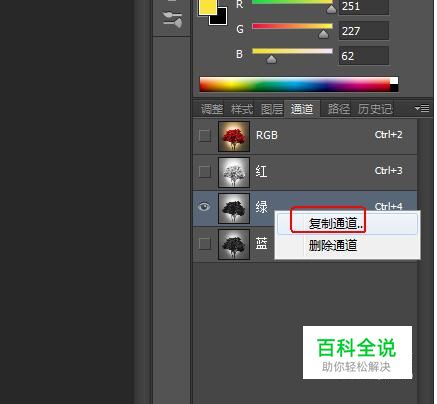
Task: Choose 复制通道 from the context menu
Action: coord(347,224)
